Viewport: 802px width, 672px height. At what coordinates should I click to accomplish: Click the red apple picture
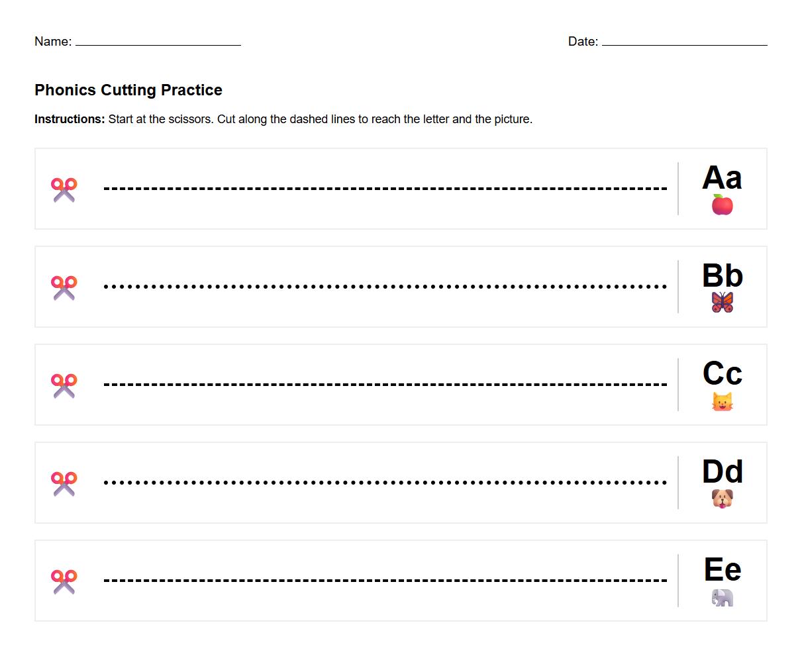tap(723, 205)
